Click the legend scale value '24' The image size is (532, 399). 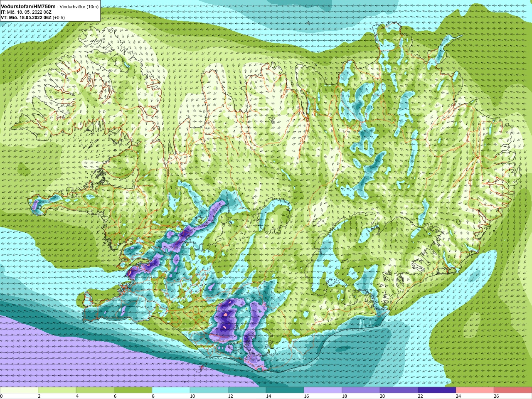[458, 397]
